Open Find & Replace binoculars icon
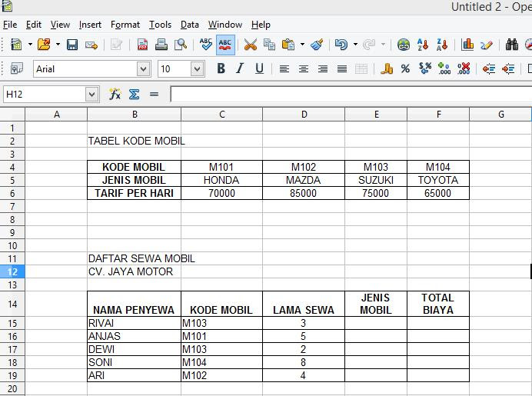This screenshot has width=532, height=396. click(512, 45)
